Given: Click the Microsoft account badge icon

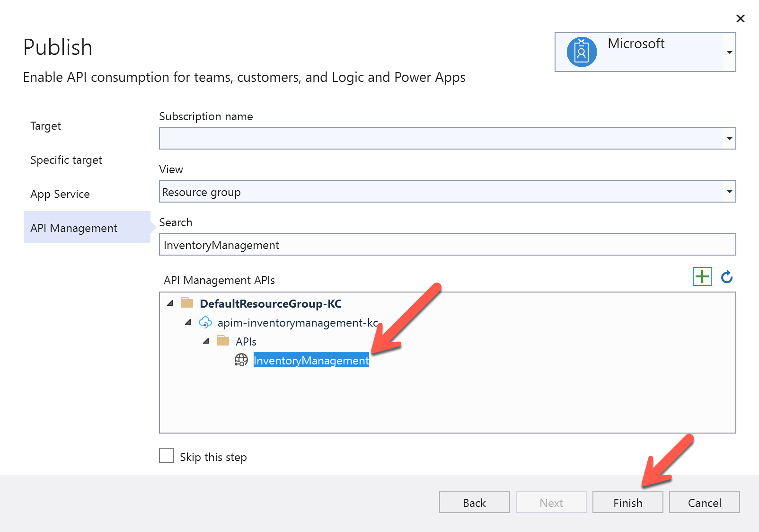Looking at the screenshot, I should coord(581,52).
